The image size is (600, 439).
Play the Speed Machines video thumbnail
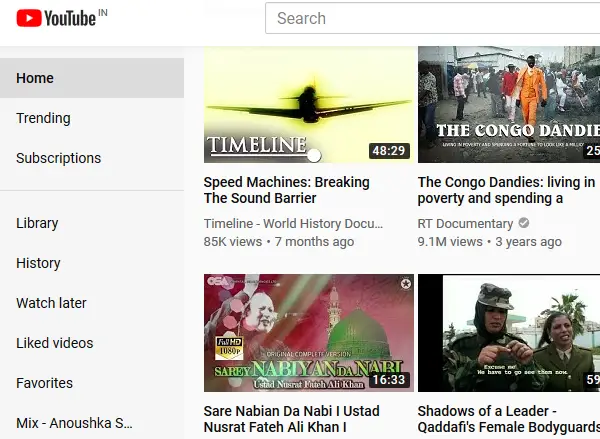point(309,104)
